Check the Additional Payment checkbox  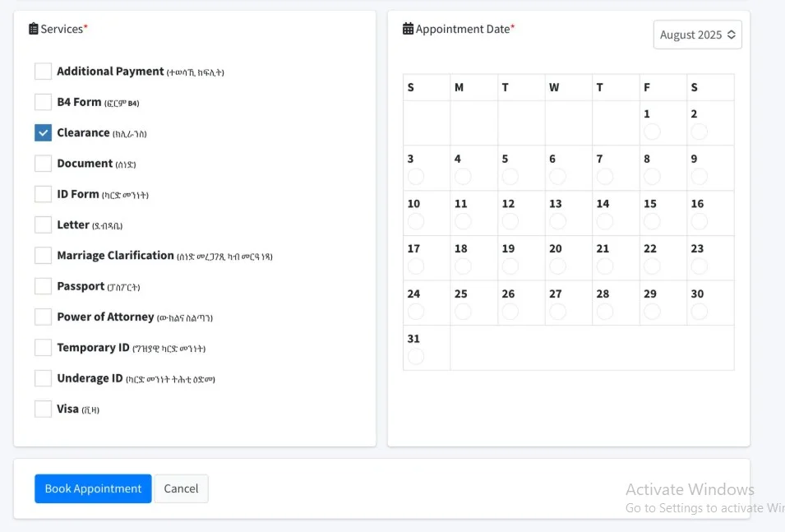click(43, 72)
